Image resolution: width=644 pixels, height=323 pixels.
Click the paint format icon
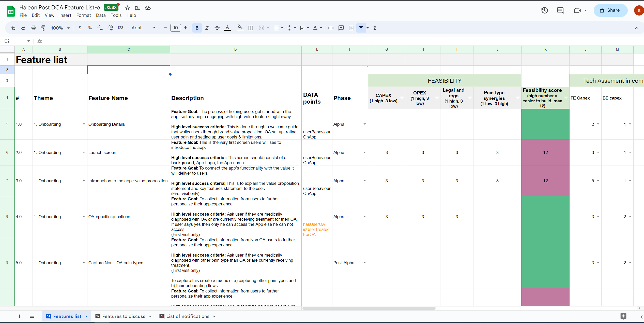pos(43,28)
